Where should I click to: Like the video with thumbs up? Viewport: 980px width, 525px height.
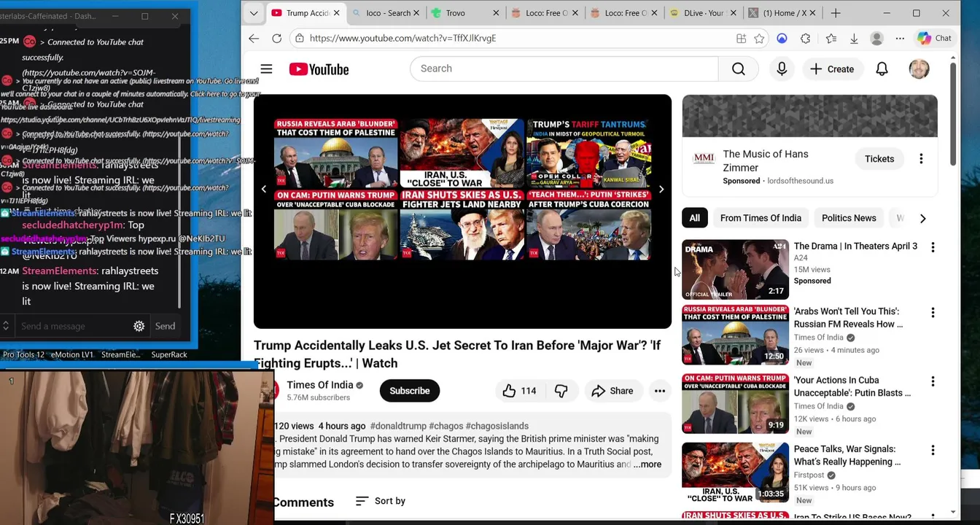(519, 391)
